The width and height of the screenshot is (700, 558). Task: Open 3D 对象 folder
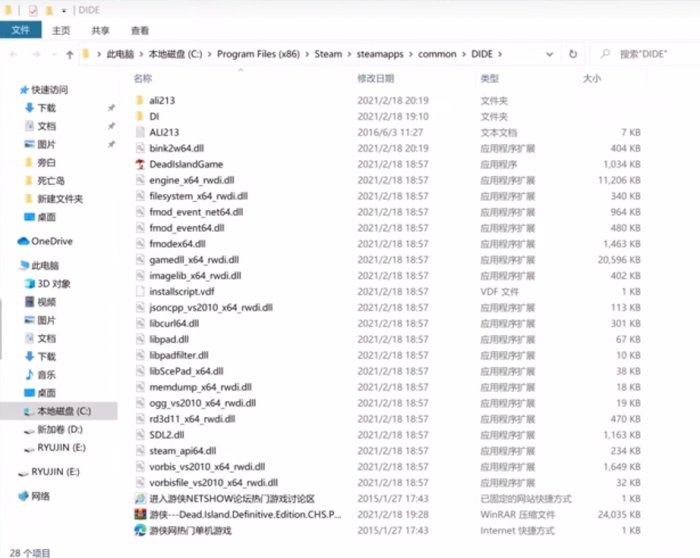click(x=53, y=284)
